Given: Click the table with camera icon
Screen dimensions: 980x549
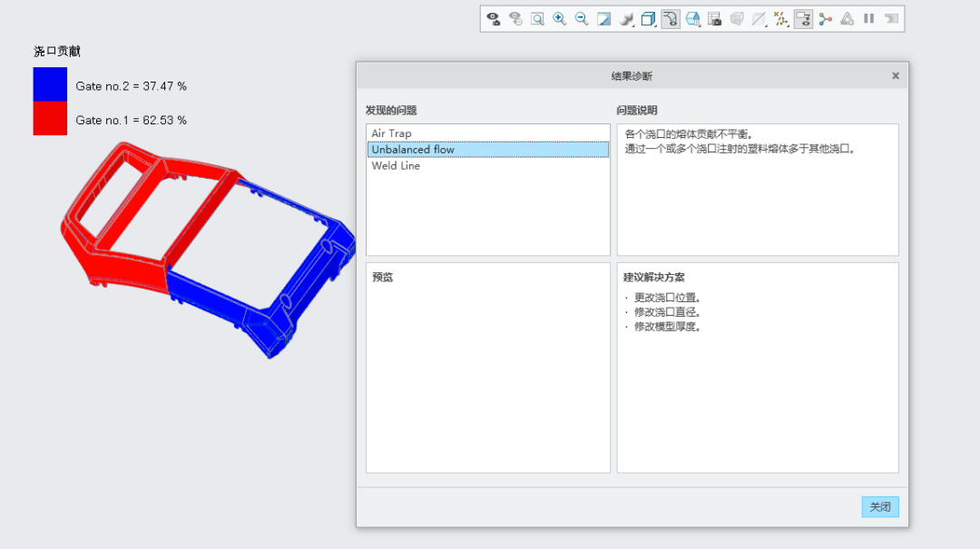Looking at the screenshot, I should (714, 19).
